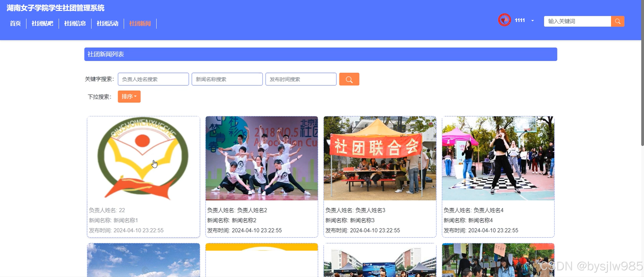Image resolution: width=644 pixels, height=277 pixels.
Task: Expand the 1111 user dropdown arrow
Action: pos(532,21)
